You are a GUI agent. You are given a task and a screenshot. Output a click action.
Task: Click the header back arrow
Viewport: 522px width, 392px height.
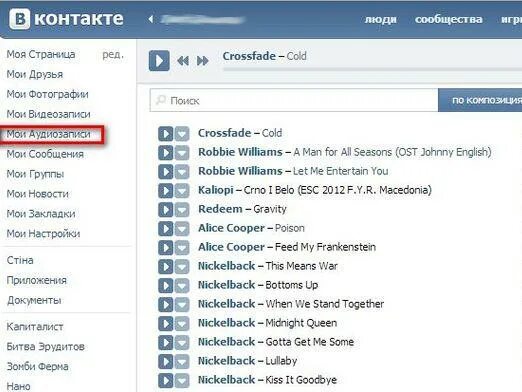pyautogui.click(x=151, y=19)
